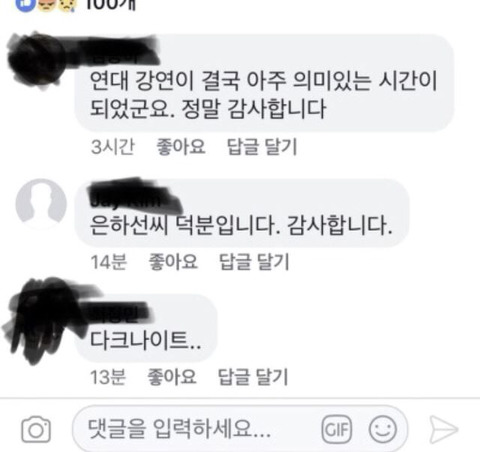The image size is (480, 452).
Task: Click the 13분 timestamp
Action: pos(108,377)
